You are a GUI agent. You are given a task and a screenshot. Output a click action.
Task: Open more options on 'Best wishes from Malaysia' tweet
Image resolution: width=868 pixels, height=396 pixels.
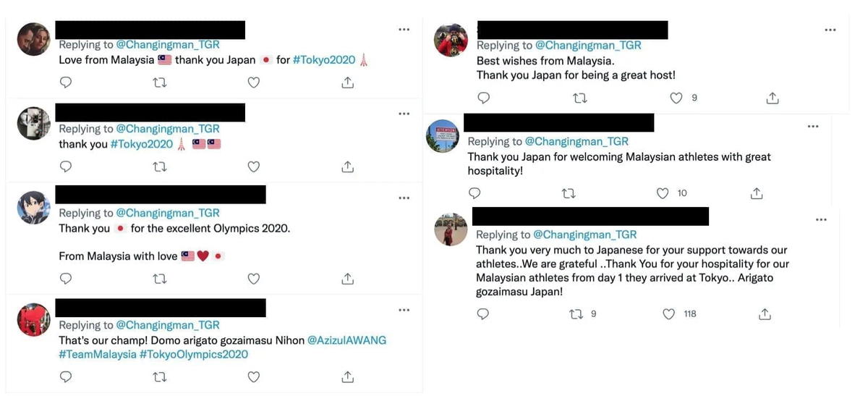[830, 30]
